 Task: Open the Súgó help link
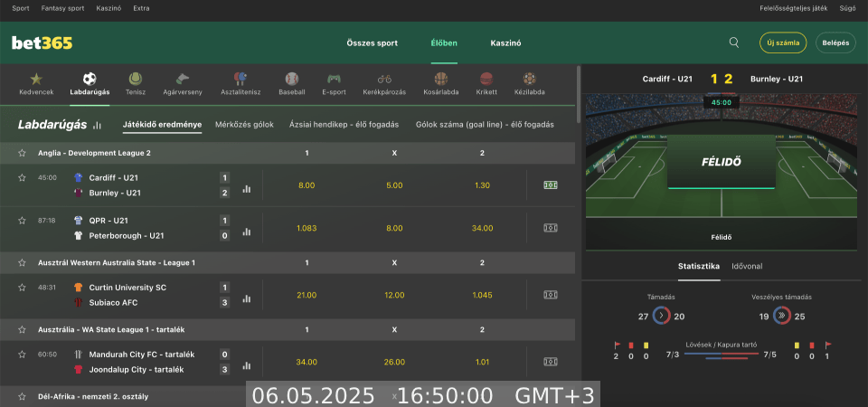click(x=847, y=8)
